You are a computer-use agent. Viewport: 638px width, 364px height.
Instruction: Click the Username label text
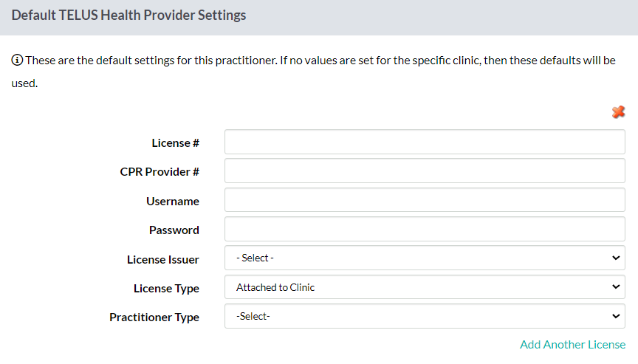(x=173, y=202)
